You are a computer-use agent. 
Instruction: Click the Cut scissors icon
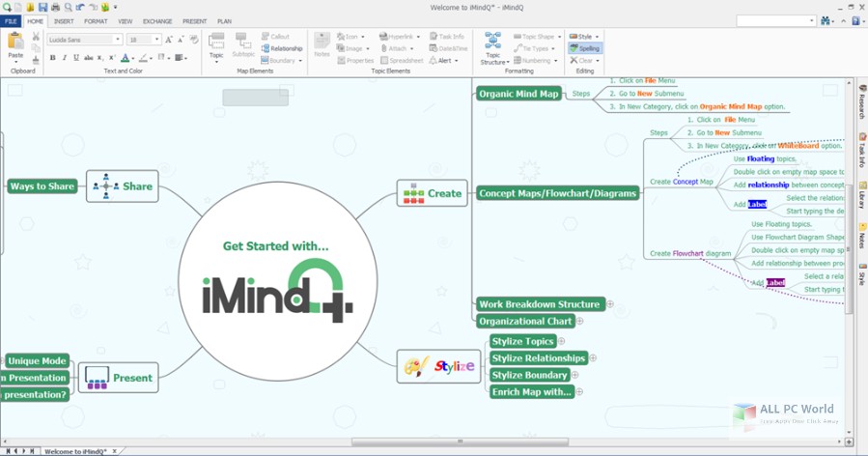coord(36,37)
